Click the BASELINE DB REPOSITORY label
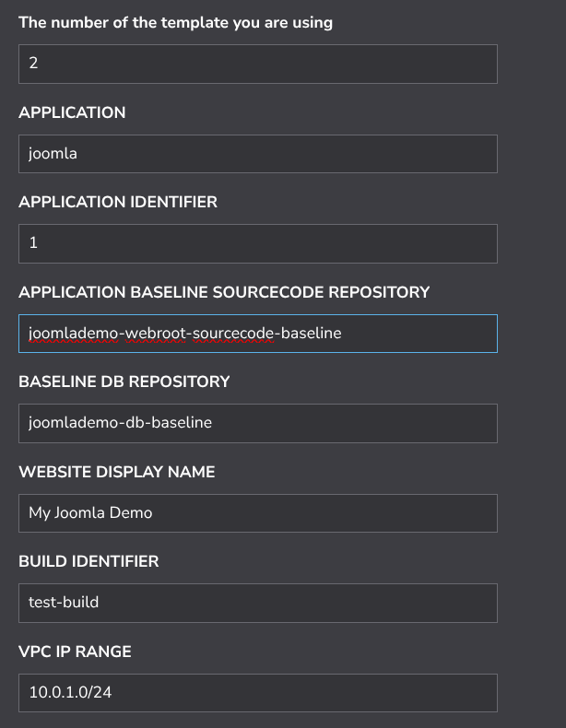This screenshot has width=566, height=728. tap(124, 382)
